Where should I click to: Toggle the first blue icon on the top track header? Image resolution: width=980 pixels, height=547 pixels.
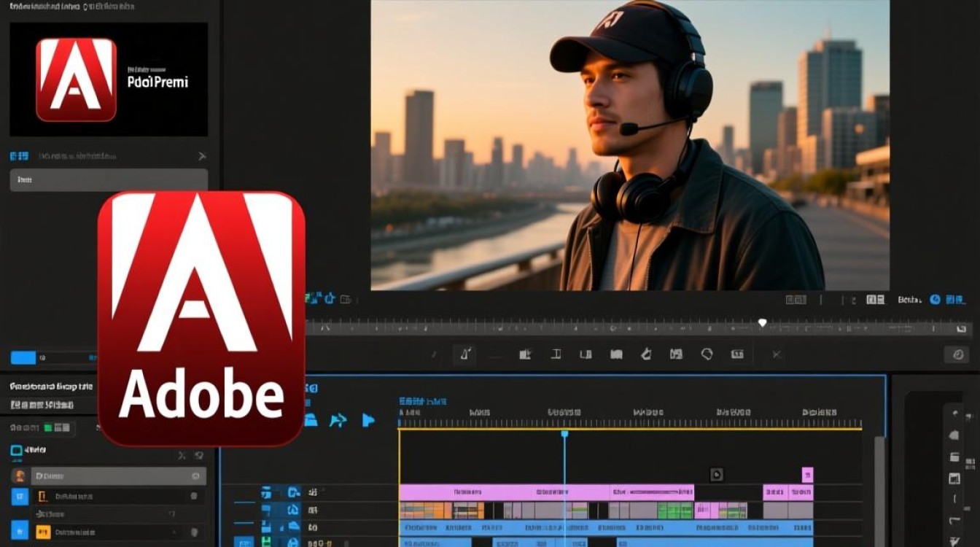tap(267, 493)
